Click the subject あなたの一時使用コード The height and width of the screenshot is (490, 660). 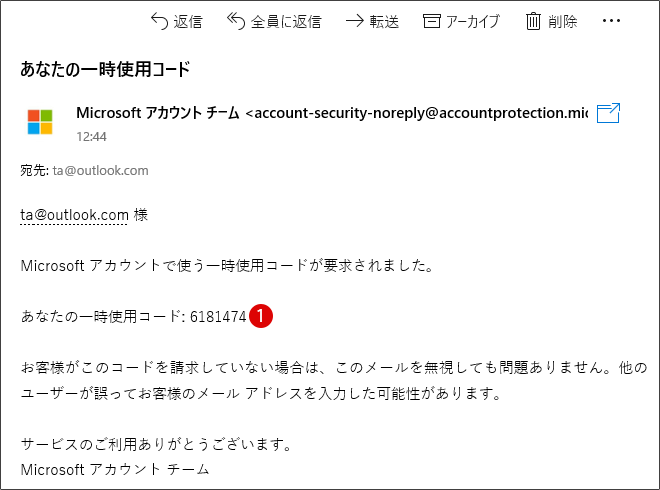pos(105,69)
